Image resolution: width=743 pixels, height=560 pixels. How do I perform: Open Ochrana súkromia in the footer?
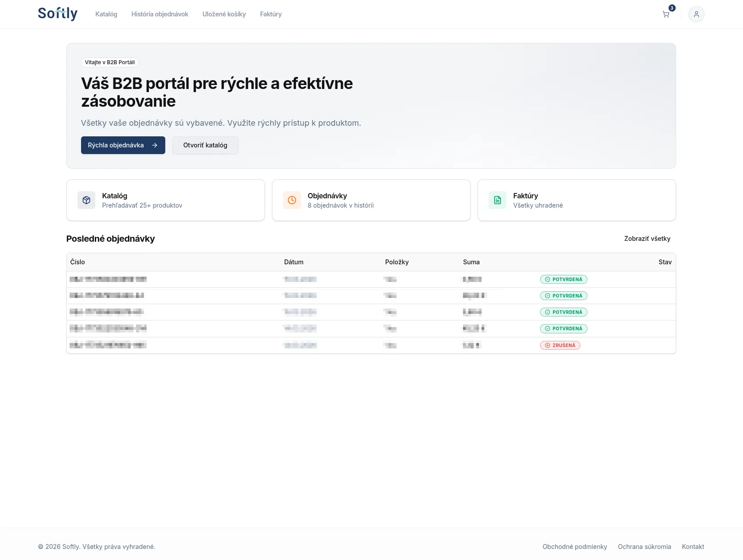645,547
